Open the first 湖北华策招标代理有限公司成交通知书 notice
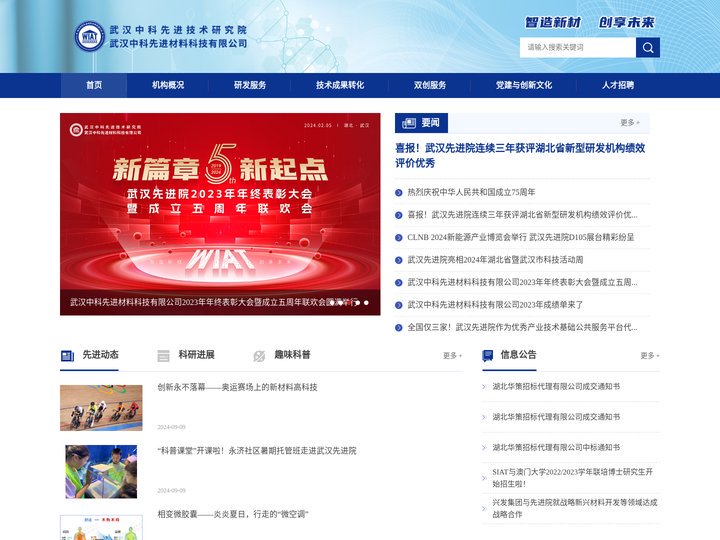 coord(556,387)
